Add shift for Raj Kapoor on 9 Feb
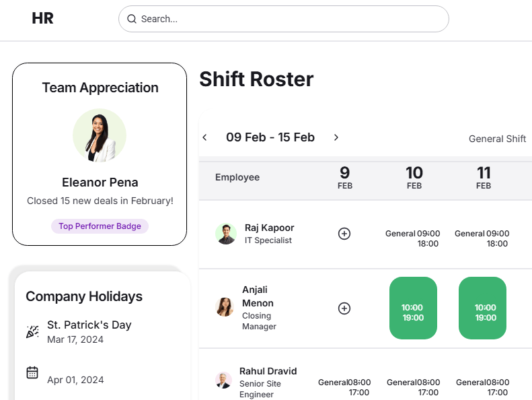 344,234
